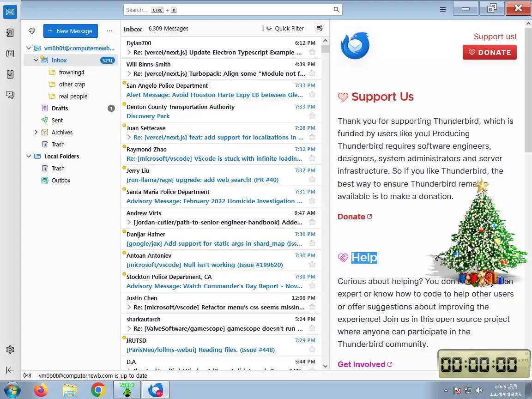
Task: Click Christmas tree countdown taskbar item
Action: coord(127,389)
